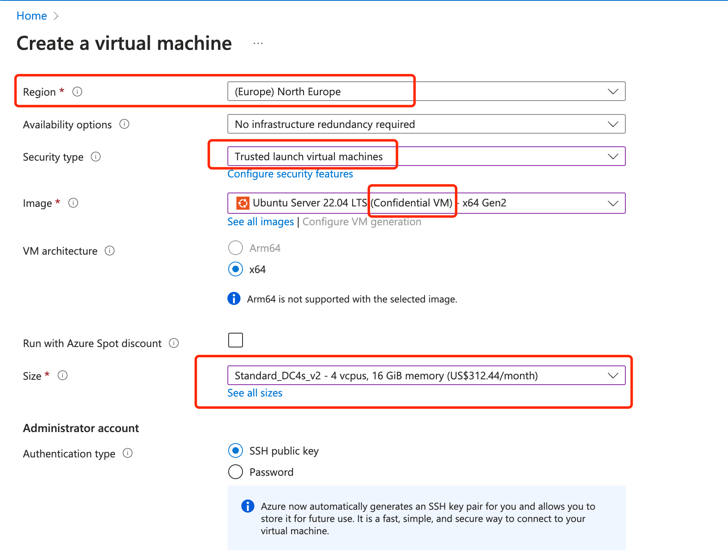Click the info icon beside Image label

(73, 203)
